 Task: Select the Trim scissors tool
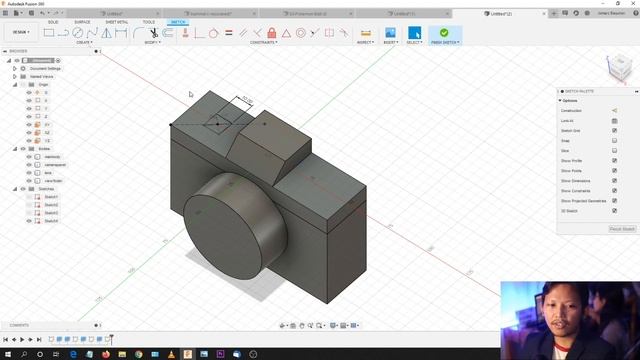154,33
